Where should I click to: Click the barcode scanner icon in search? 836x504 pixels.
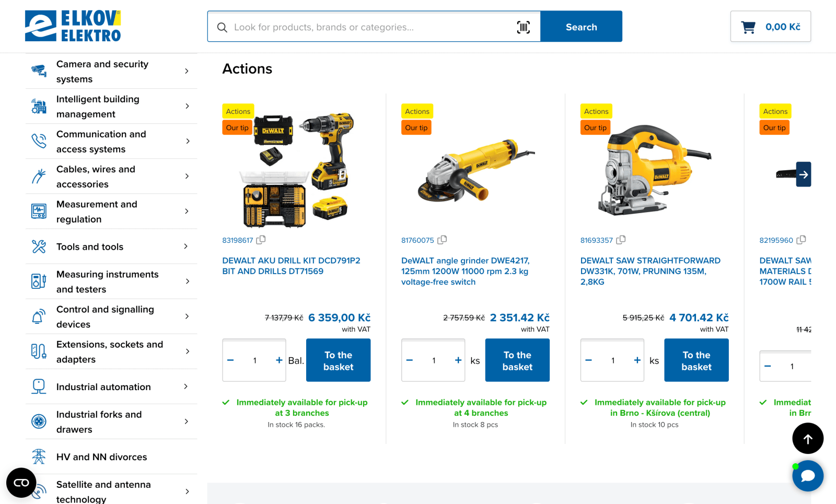click(524, 27)
